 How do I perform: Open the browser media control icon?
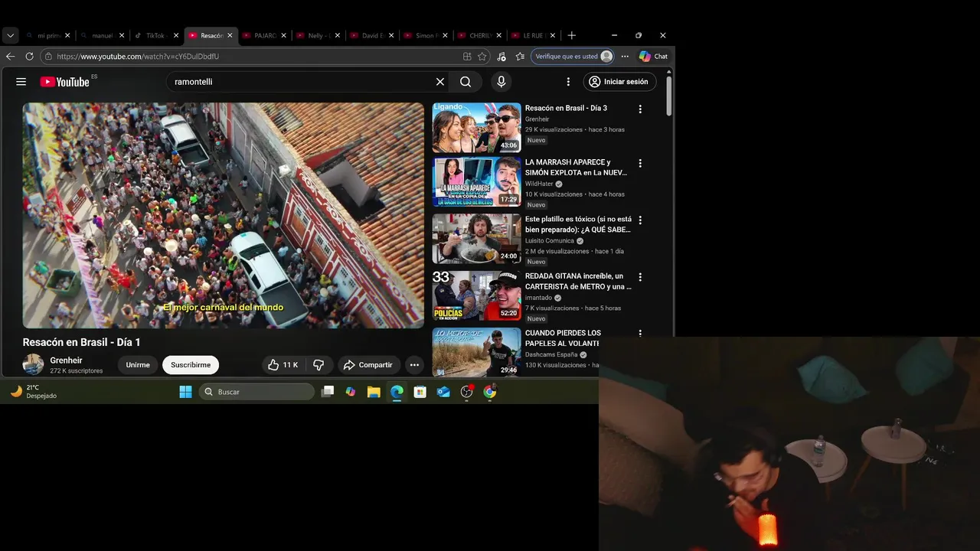click(501, 57)
